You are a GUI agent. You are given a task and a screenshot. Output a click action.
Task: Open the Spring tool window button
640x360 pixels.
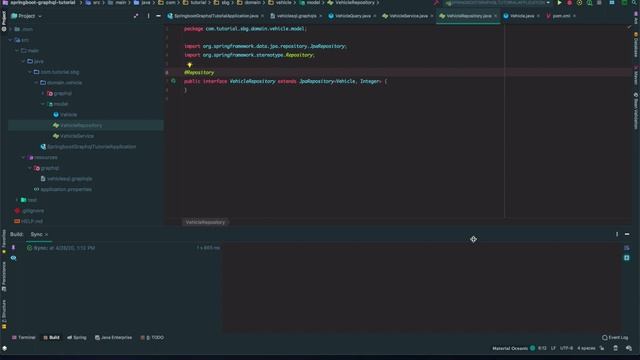(x=77, y=338)
